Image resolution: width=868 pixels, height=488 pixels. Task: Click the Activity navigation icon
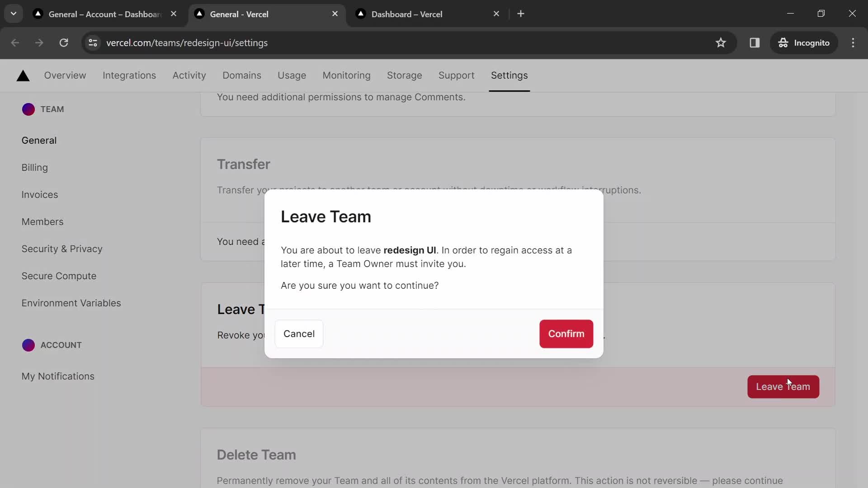click(x=189, y=75)
